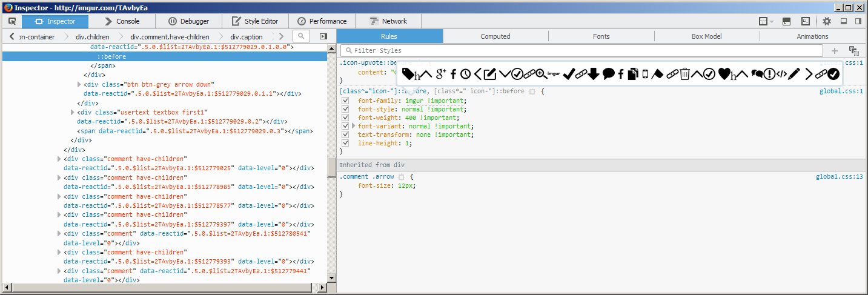Expand comment node with reactid ending 512779441

[x=59, y=271]
